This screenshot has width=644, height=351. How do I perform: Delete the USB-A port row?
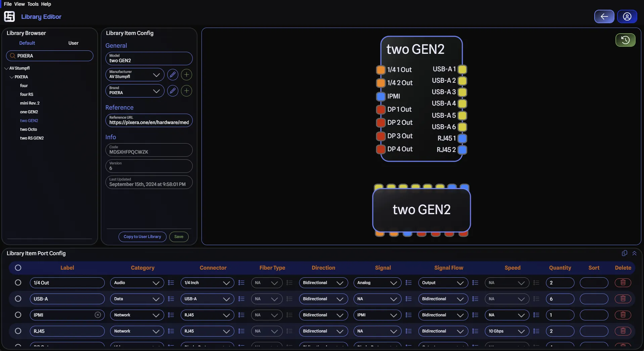click(x=623, y=299)
